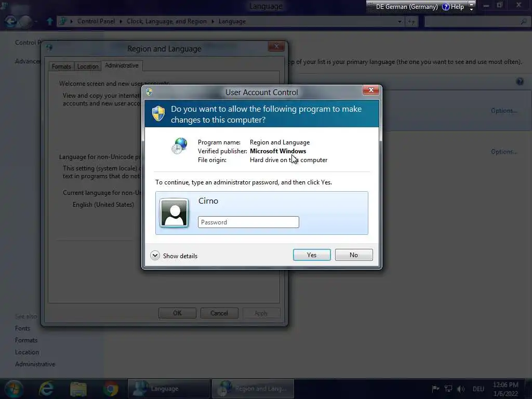Click the volume speaker tray icon

click(460, 389)
